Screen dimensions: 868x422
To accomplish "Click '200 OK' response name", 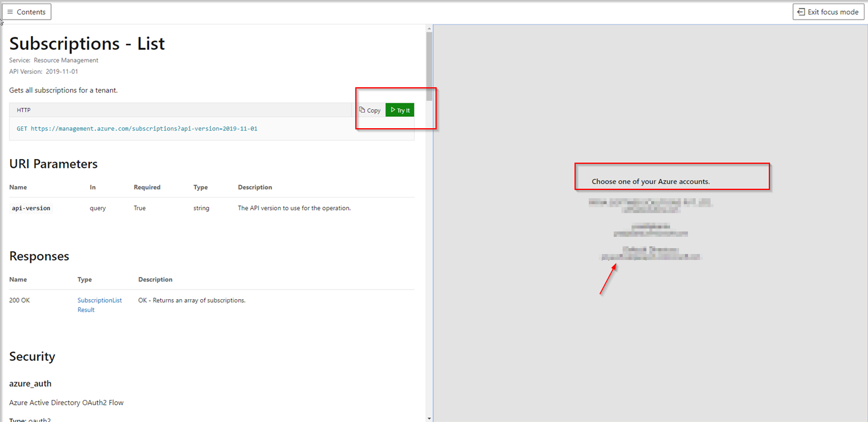I will [x=20, y=300].
